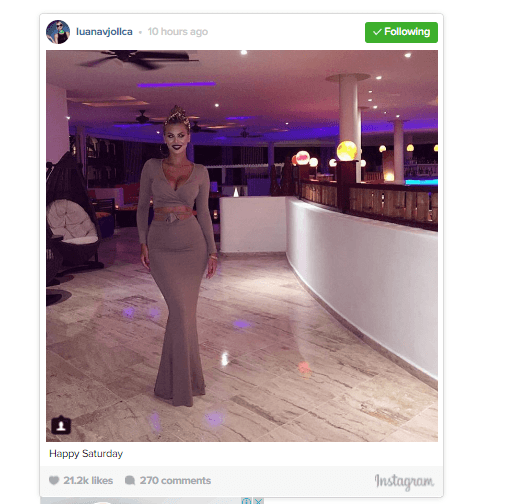Click the glowing yellow globe lamp in photo
The image size is (511, 504).
[347, 151]
